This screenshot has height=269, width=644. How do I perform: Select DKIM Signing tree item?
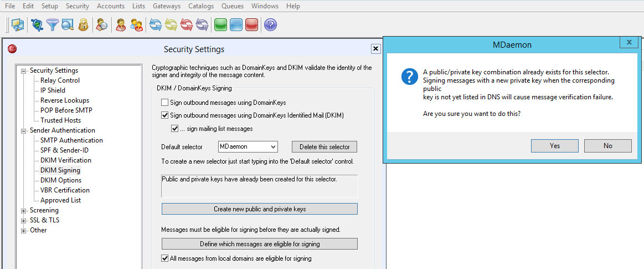pyautogui.click(x=60, y=170)
